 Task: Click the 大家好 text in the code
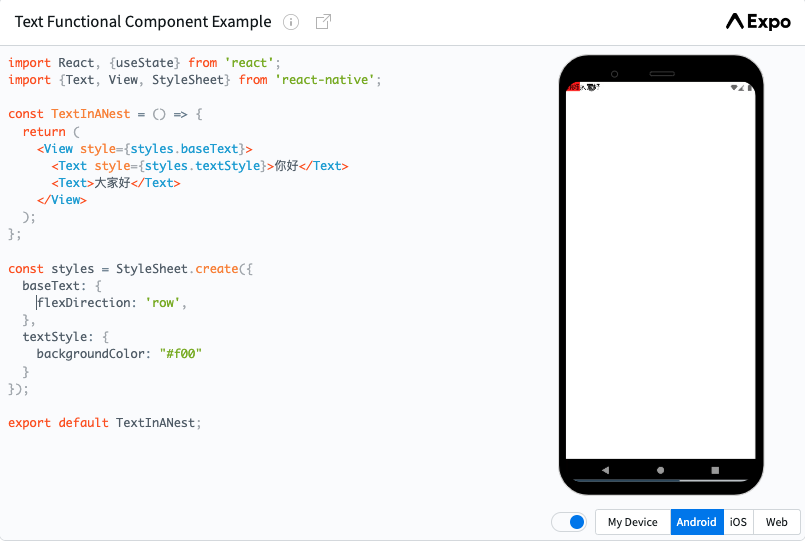[112, 183]
